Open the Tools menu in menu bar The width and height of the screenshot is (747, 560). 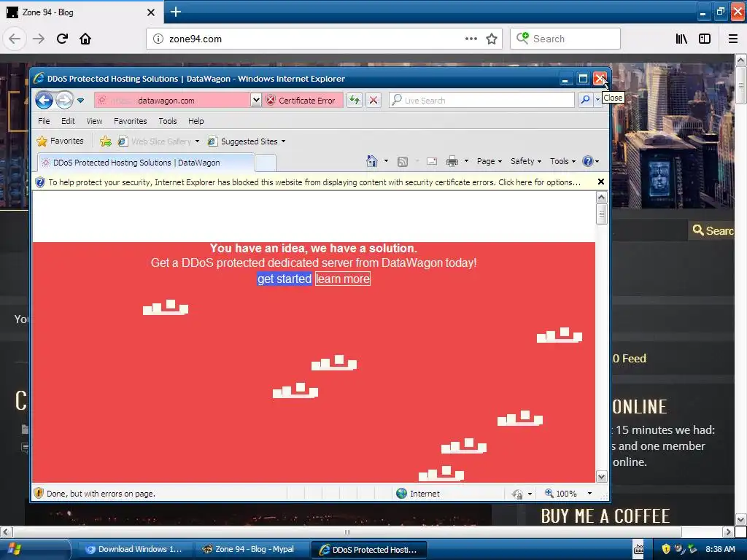tap(168, 121)
